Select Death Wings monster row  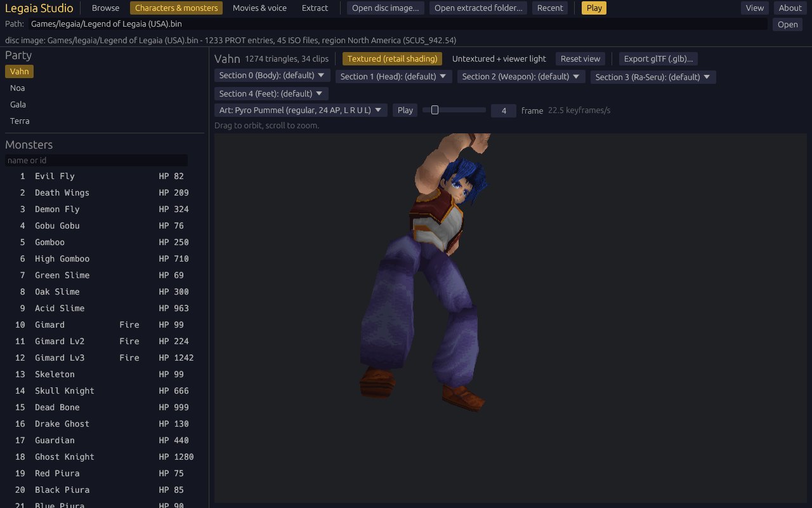pos(104,192)
